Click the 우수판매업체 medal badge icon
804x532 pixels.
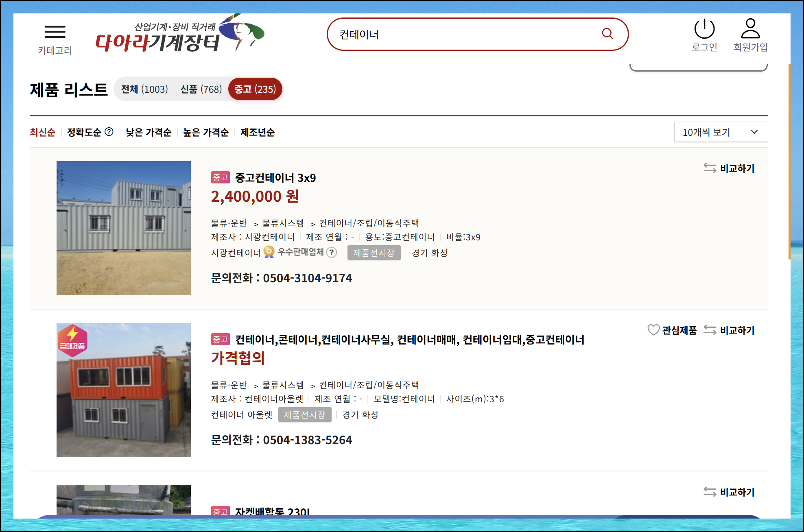(269, 252)
